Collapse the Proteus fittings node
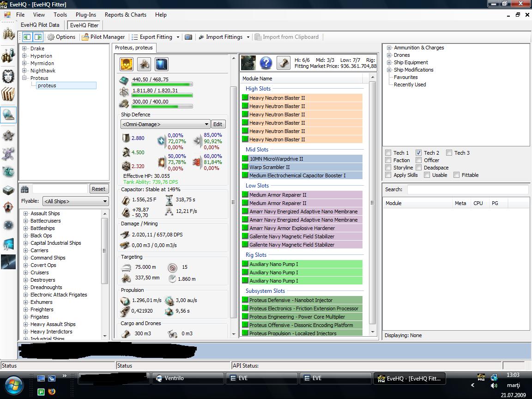532x399 pixels. [x=24, y=78]
